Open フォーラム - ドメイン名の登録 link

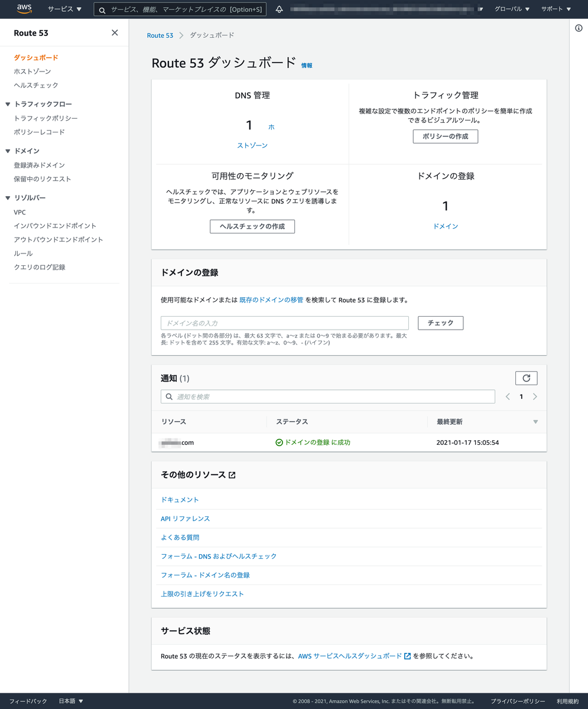point(205,575)
